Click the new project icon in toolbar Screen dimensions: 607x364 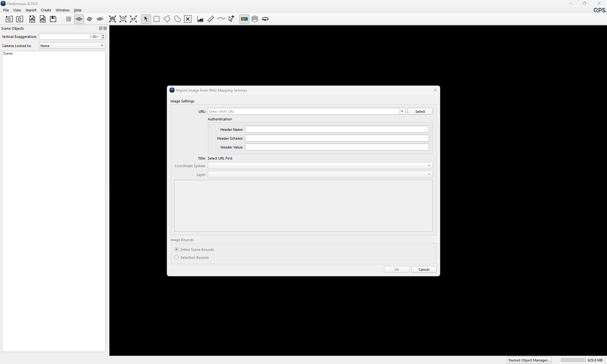9,19
